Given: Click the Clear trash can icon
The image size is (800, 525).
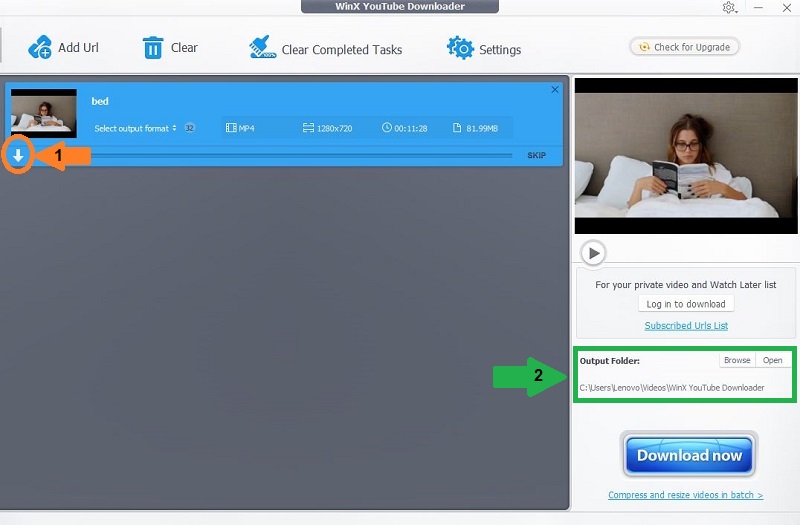Looking at the screenshot, I should tap(153, 47).
